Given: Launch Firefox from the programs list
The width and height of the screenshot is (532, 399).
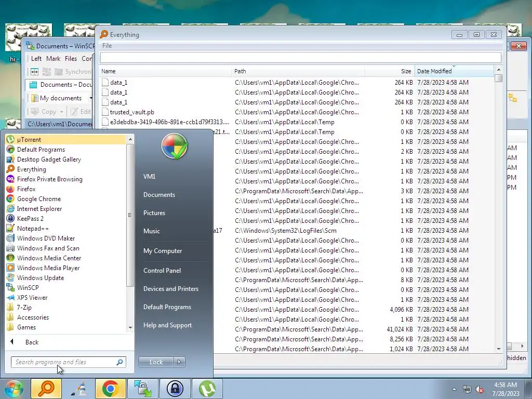Looking at the screenshot, I should tap(66, 189).
